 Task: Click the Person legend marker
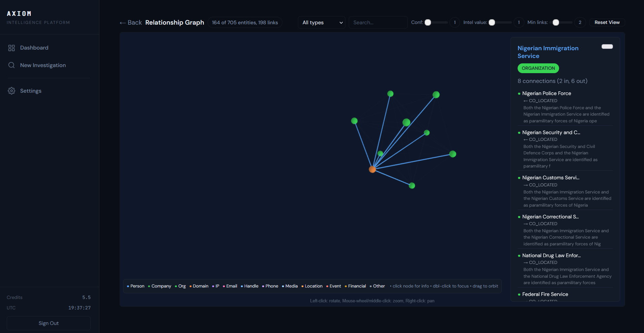point(128,286)
